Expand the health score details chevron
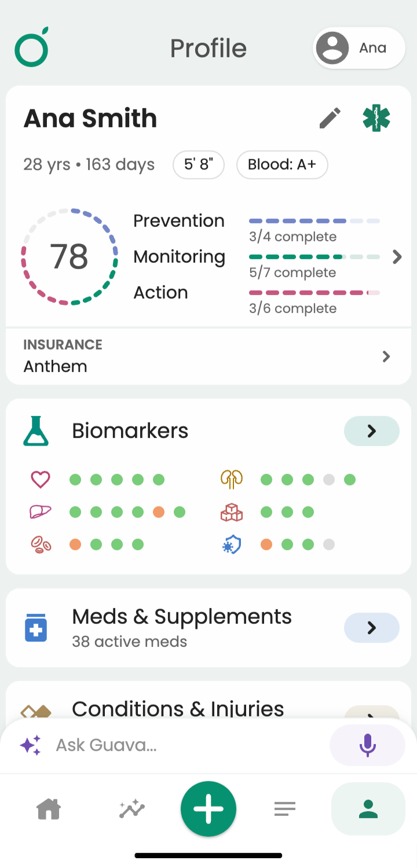Screen dimensions: 417x868 (x=397, y=257)
